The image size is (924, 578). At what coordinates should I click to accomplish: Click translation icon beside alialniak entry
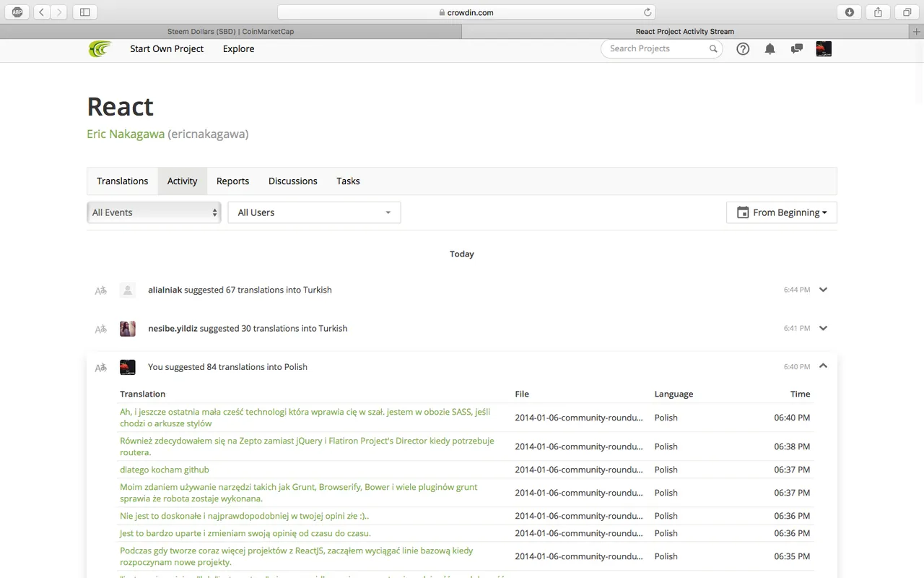coord(101,290)
